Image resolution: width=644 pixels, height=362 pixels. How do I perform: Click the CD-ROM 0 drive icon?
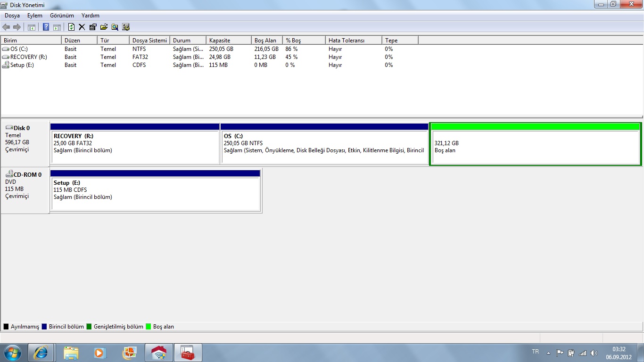click(x=9, y=174)
